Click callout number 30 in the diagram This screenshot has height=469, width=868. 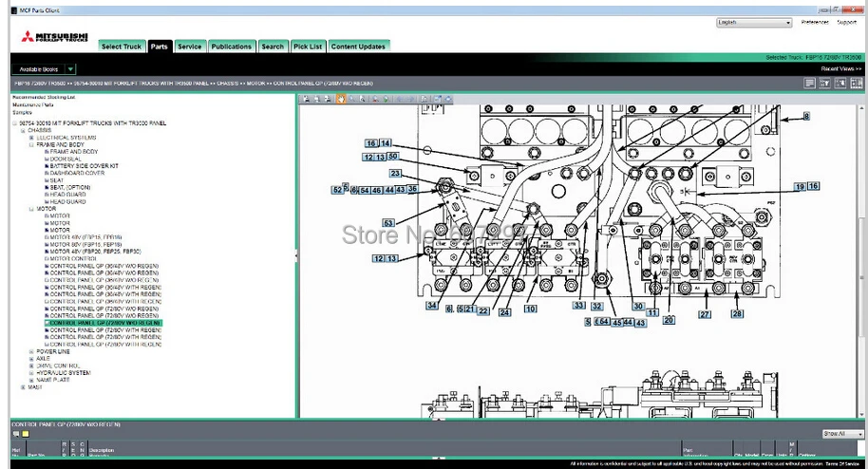(638, 307)
